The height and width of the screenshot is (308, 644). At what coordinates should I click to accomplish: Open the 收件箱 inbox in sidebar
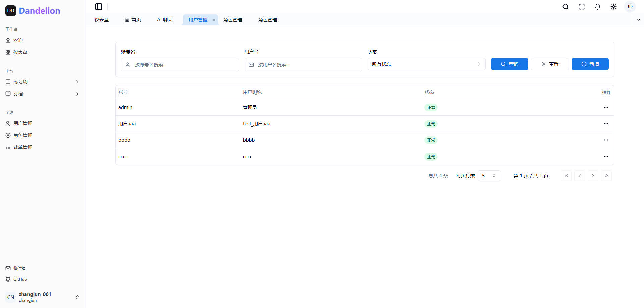pos(19,268)
